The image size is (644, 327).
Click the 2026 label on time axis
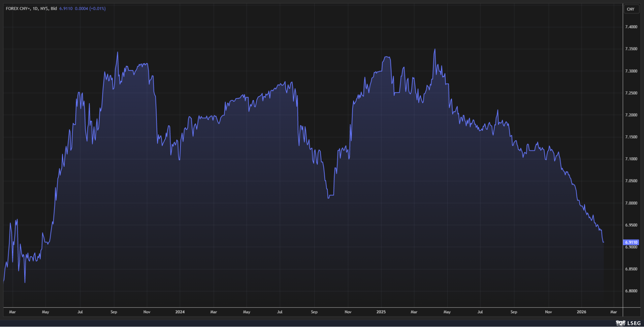coord(582,312)
